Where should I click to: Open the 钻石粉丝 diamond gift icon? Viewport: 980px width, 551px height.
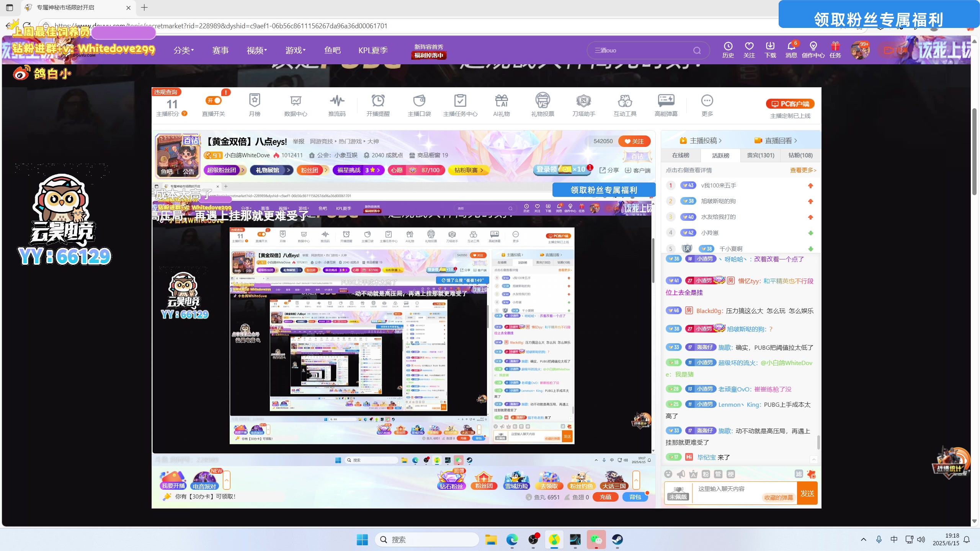(x=451, y=479)
